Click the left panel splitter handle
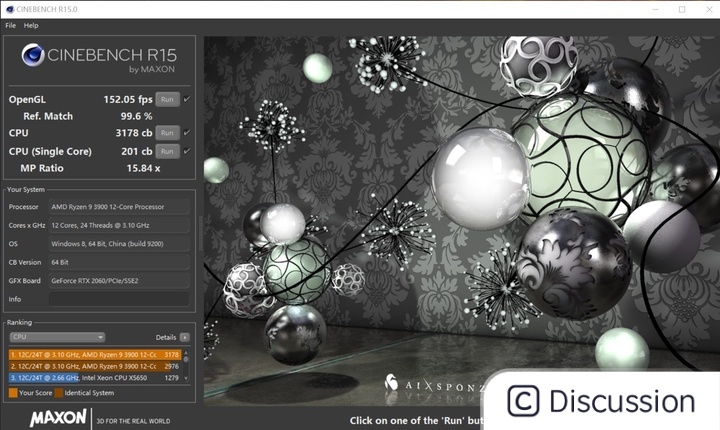 [x=200, y=233]
